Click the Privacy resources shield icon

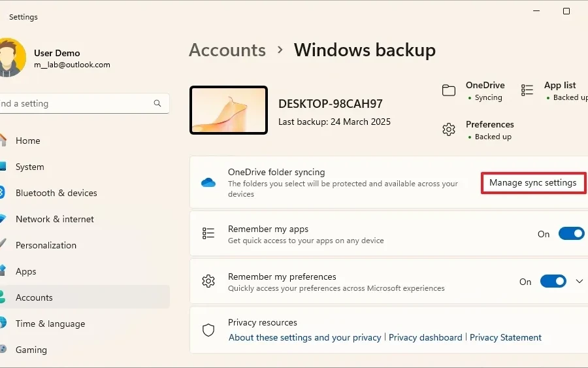coord(208,330)
